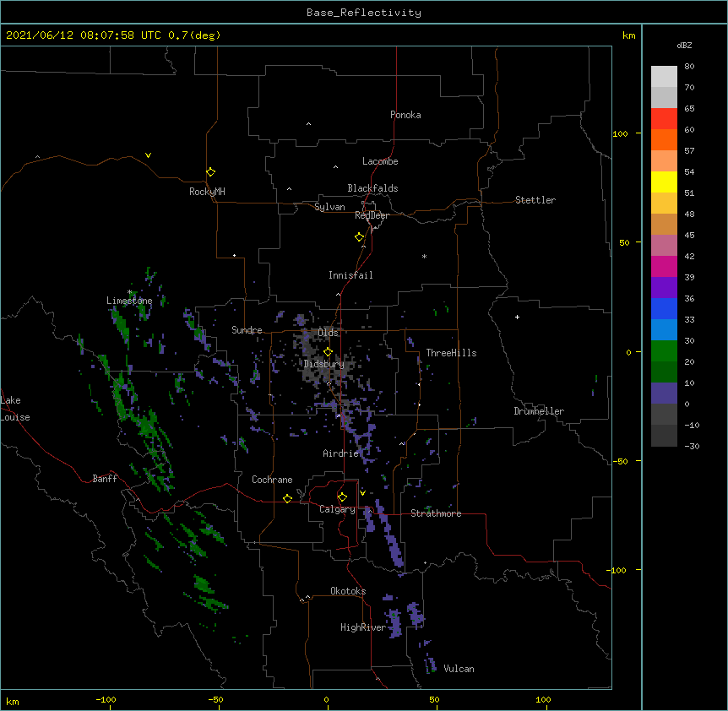Click the Calgary city label
Image resolution: width=728 pixels, height=711 pixels.
pyautogui.click(x=337, y=509)
